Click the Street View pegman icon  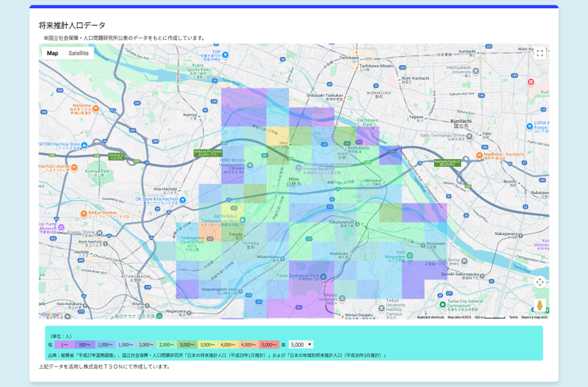[539, 305]
